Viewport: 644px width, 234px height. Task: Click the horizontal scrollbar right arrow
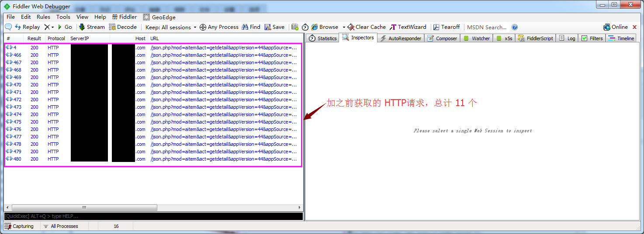click(x=299, y=208)
